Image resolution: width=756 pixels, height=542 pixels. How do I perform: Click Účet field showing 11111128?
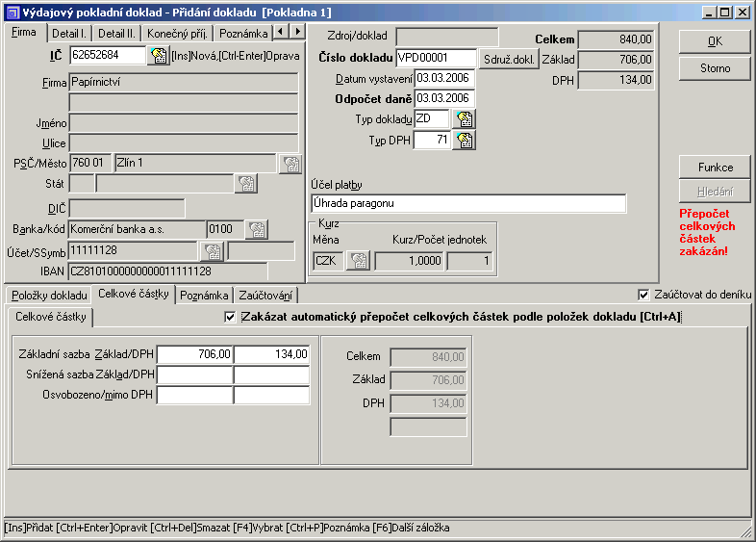tap(134, 250)
